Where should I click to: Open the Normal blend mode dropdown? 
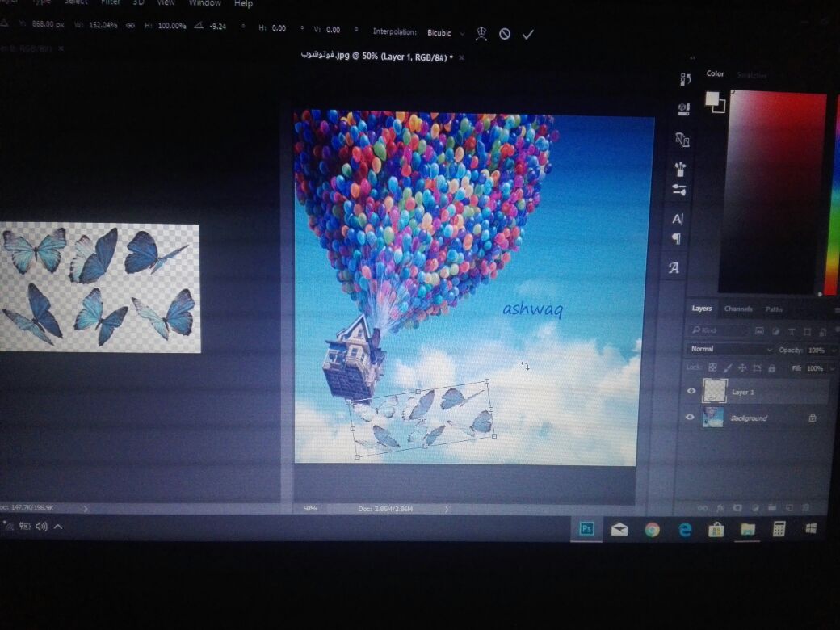729,350
